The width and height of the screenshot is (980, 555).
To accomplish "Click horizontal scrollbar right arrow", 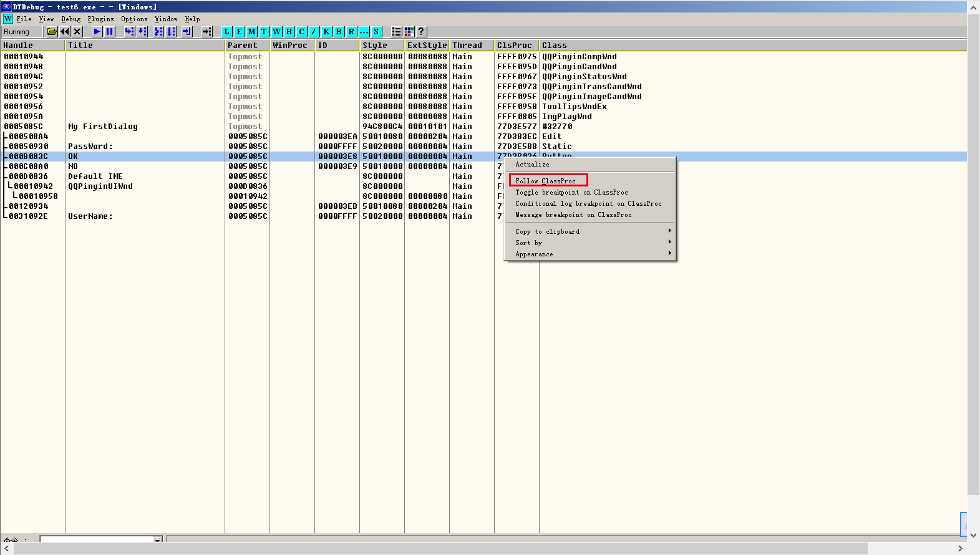I will 960,549.
